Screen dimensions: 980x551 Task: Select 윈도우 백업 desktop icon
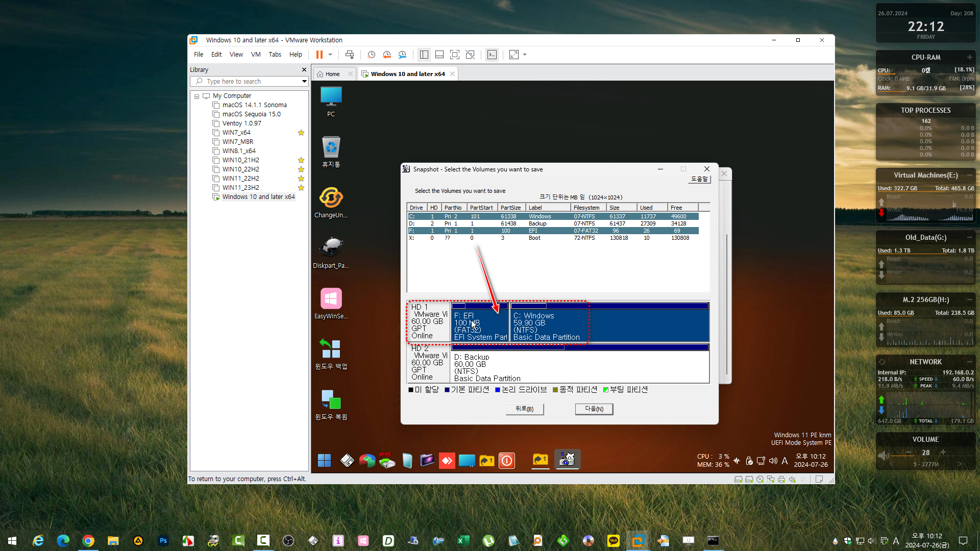(331, 354)
